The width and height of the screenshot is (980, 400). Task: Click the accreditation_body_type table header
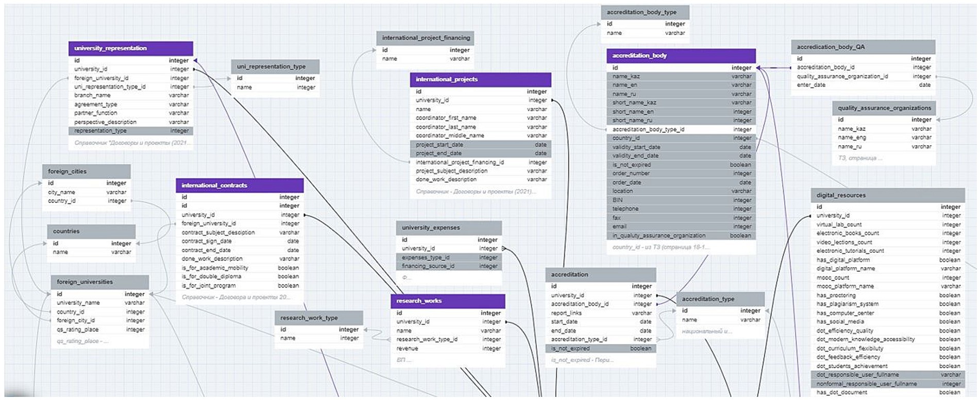click(645, 12)
